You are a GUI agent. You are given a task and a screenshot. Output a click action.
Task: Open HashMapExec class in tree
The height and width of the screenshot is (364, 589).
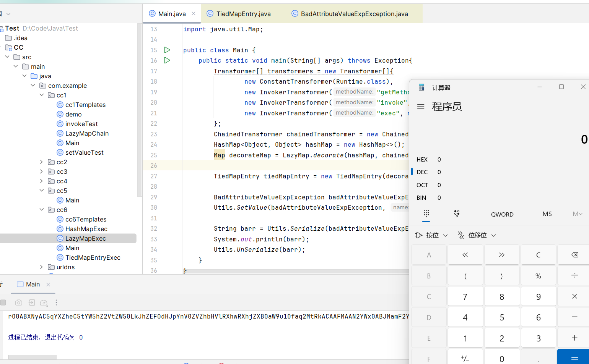pyautogui.click(x=86, y=229)
